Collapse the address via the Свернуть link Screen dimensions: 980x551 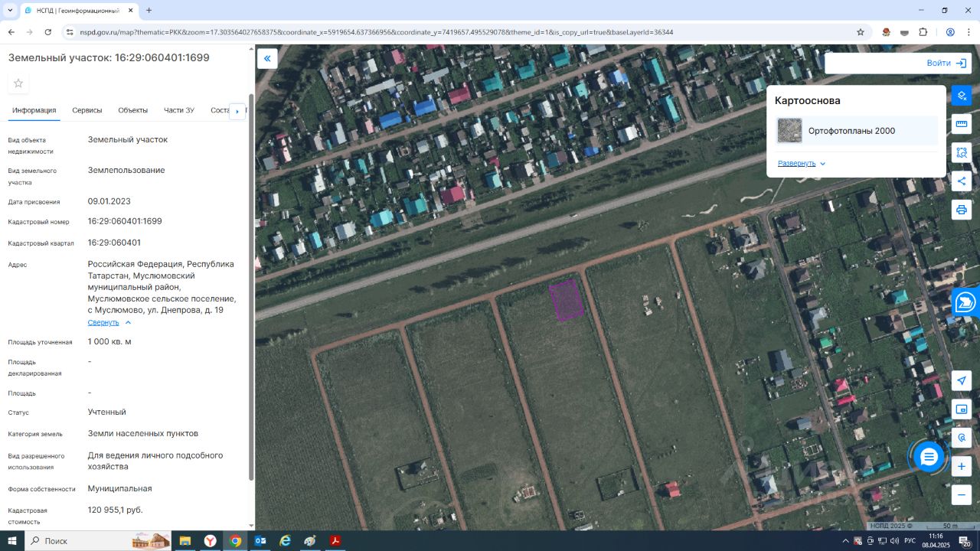click(109, 322)
